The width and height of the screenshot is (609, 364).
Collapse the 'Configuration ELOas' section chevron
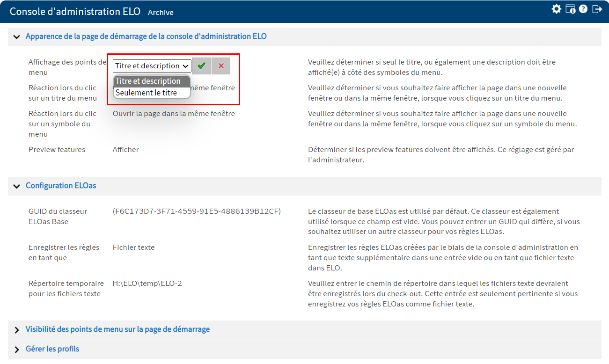click(x=17, y=186)
